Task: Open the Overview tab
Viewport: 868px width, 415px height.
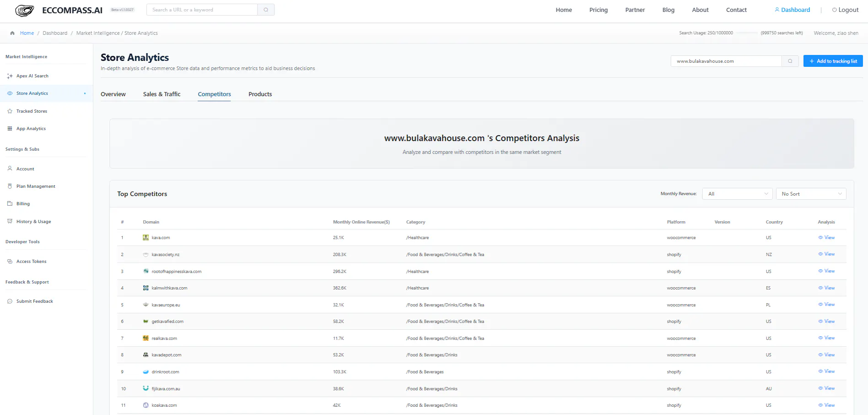Action: click(113, 94)
